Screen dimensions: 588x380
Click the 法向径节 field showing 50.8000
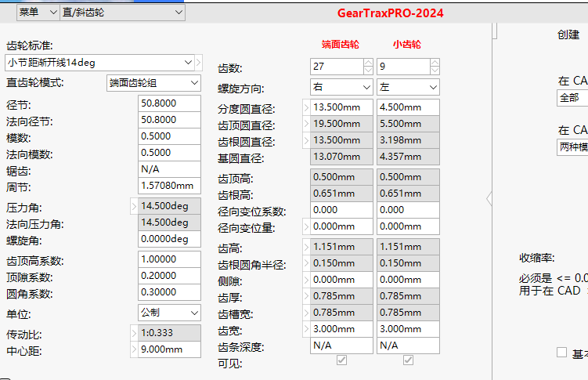tap(169, 120)
